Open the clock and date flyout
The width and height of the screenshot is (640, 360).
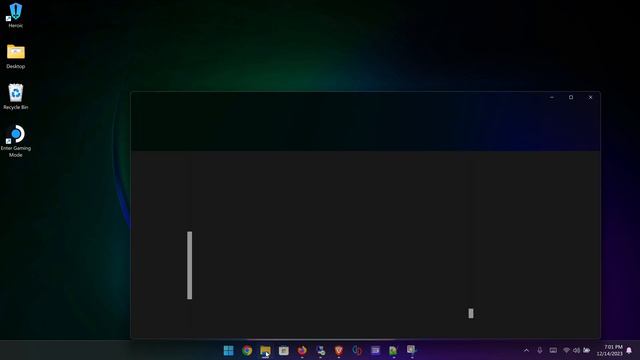[609, 350]
